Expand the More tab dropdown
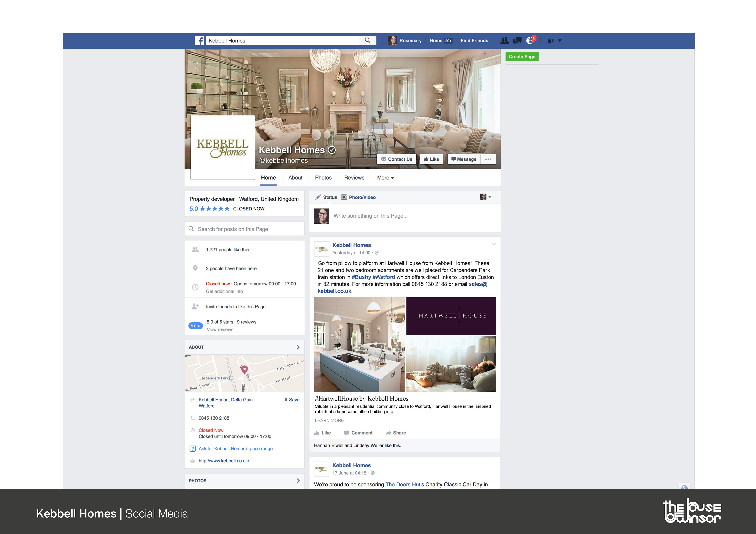The width and height of the screenshot is (756, 534). point(385,178)
